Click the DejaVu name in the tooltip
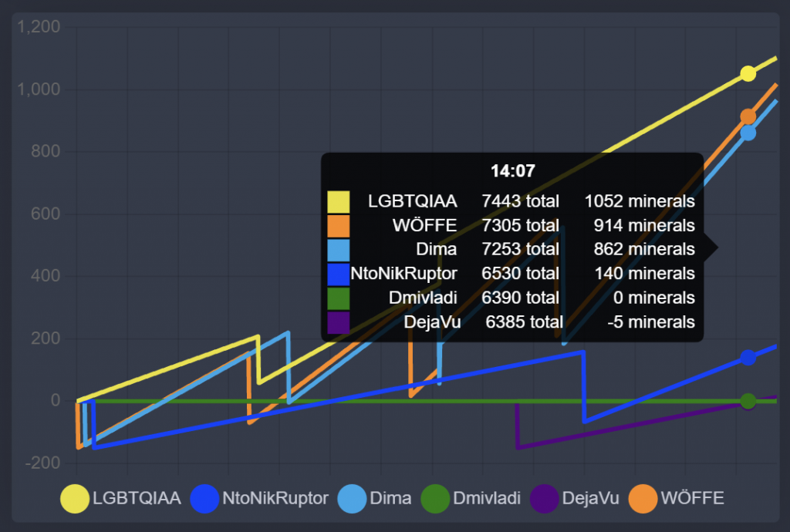Image resolution: width=790 pixels, height=532 pixels. point(432,322)
